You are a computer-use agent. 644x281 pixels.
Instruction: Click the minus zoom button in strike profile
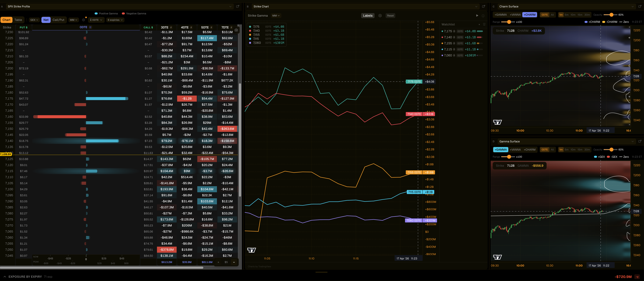point(234,262)
